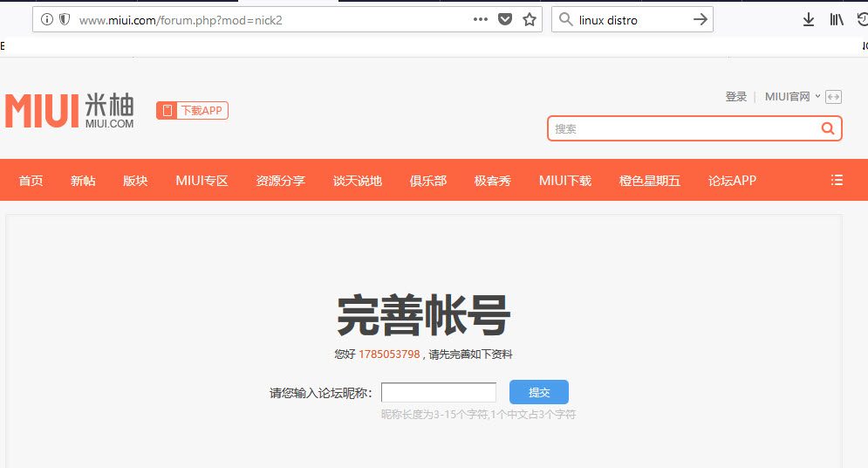Open the MIUI下载 navigation item
The image size is (868, 468).
click(x=564, y=181)
